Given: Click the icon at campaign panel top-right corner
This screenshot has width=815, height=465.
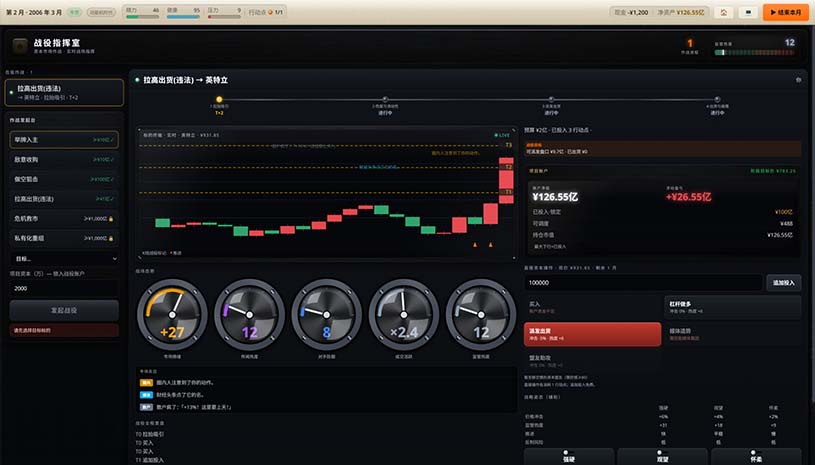Looking at the screenshot, I should coord(798,80).
